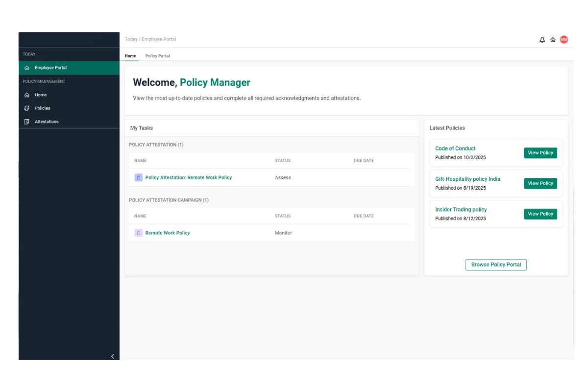This screenshot has width=588, height=392.
Task: Open Attestations from the sidebar icon
Action: coord(27,121)
